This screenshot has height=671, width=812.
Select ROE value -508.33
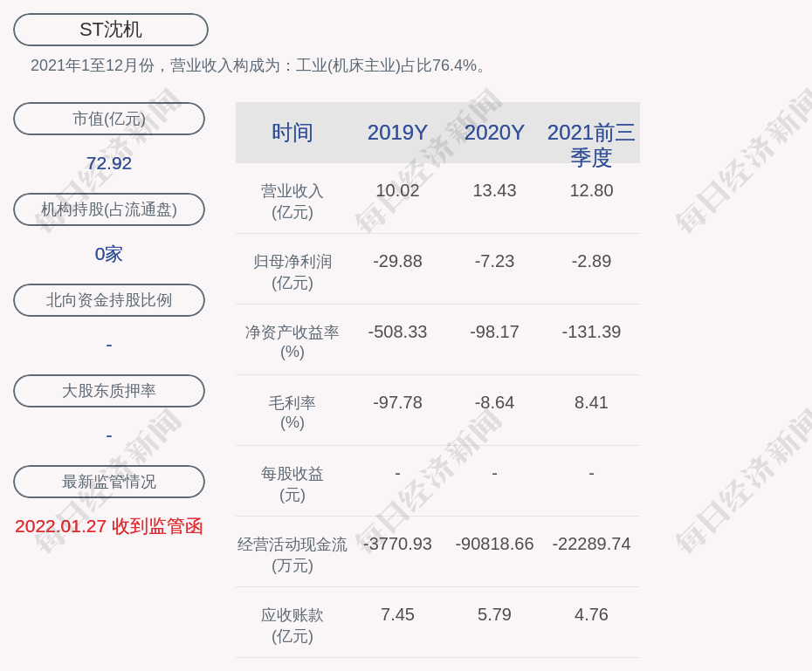(397, 332)
